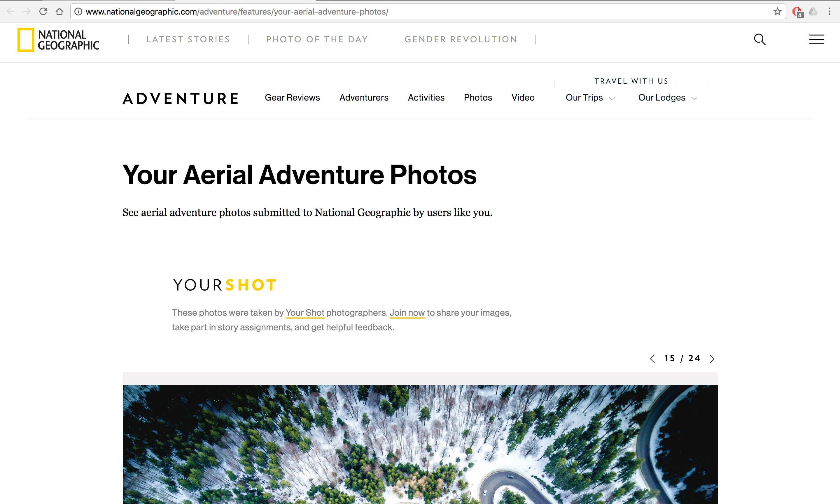Screen dimensions: 840x504
Task: Open the Your Shot link
Action: click(305, 313)
